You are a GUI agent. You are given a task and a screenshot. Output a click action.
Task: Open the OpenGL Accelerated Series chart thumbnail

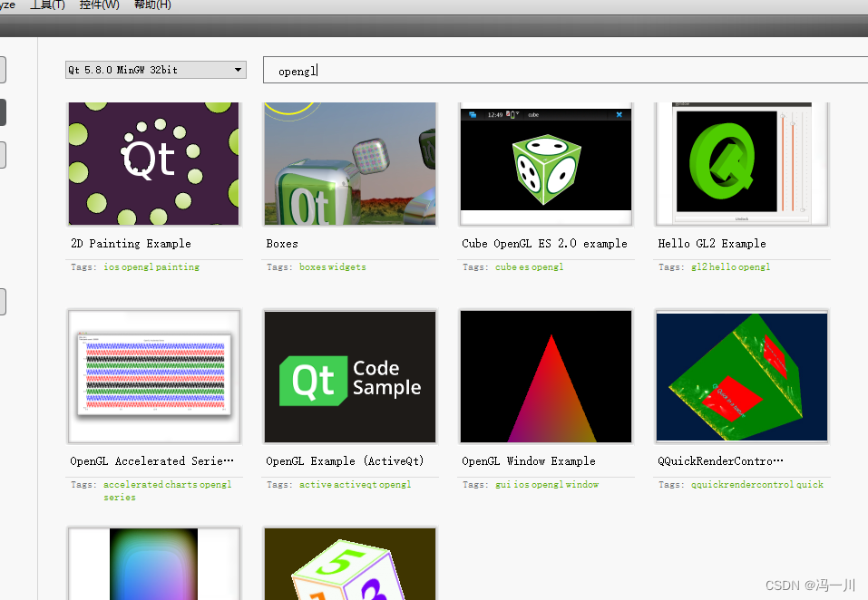pyautogui.click(x=154, y=377)
